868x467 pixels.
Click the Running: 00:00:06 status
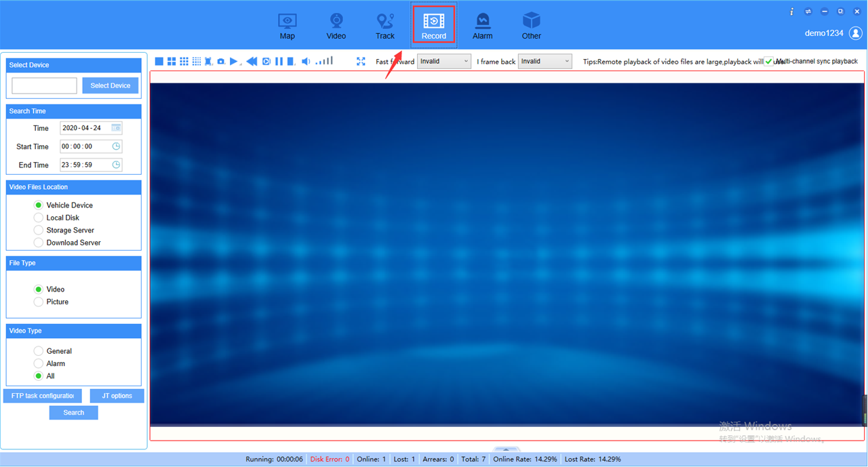(x=274, y=460)
